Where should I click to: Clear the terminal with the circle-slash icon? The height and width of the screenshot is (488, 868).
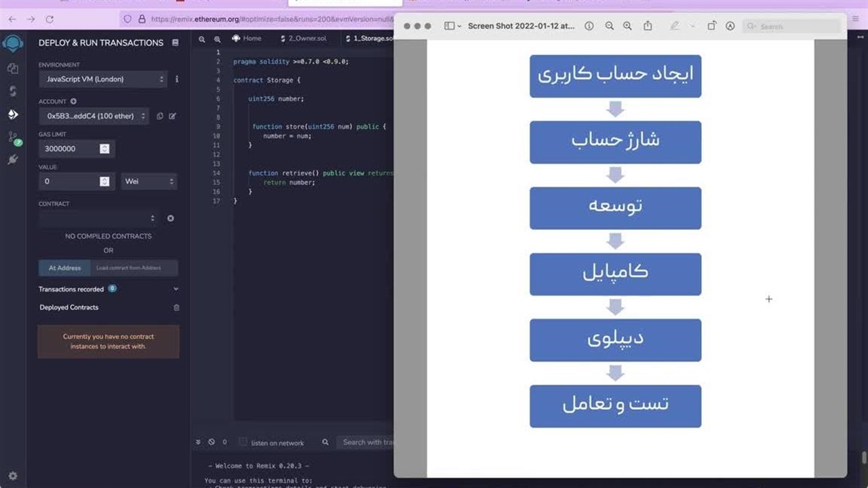(212, 442)
